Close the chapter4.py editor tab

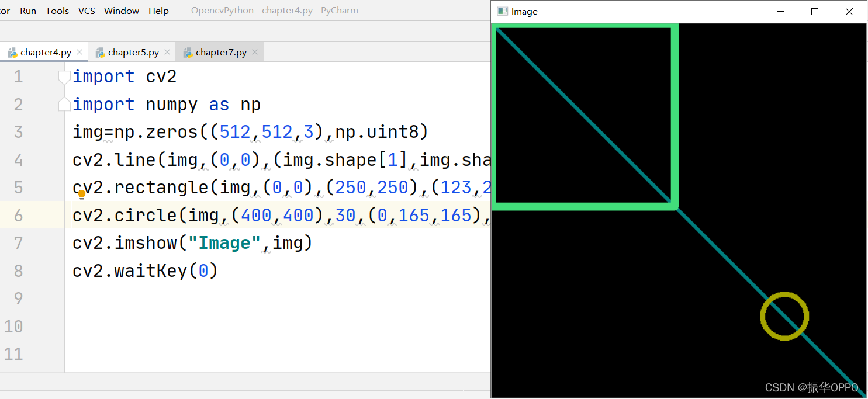click(x=79, y=53)
